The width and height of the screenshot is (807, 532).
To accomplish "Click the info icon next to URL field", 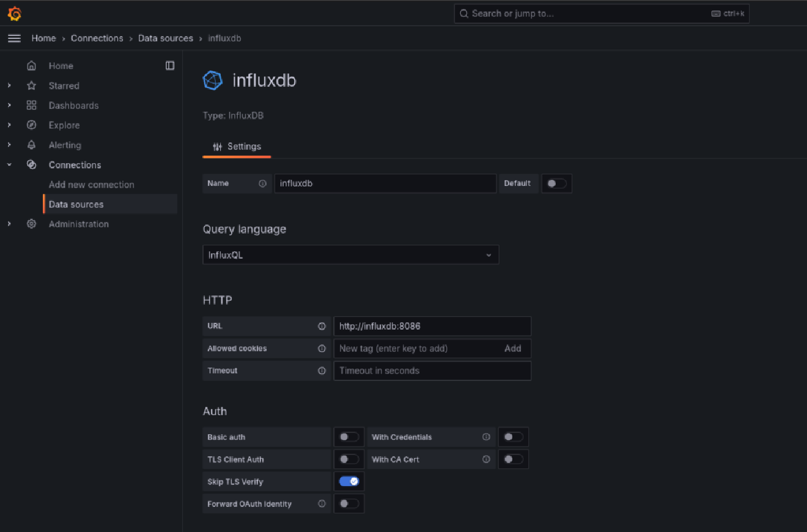I will click(x=322, y=326).
